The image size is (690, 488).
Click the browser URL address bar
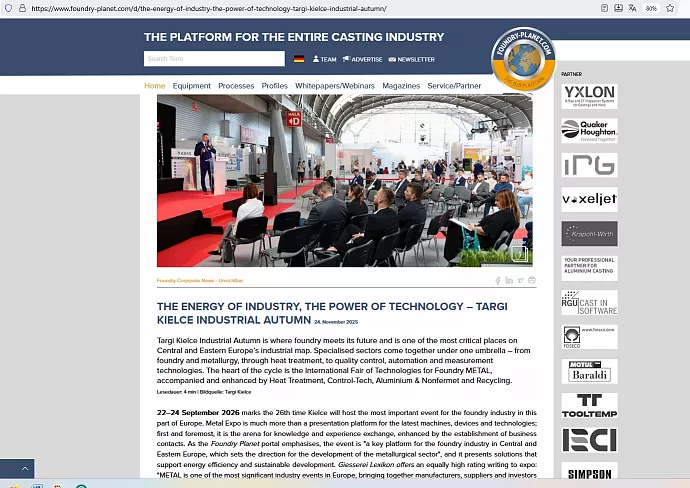300,7
